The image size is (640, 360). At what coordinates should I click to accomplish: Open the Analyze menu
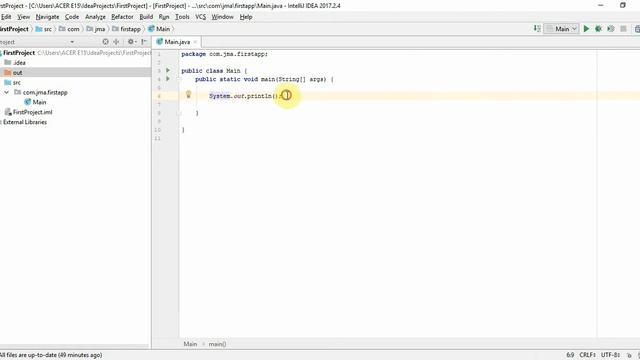tap(95, 17)
